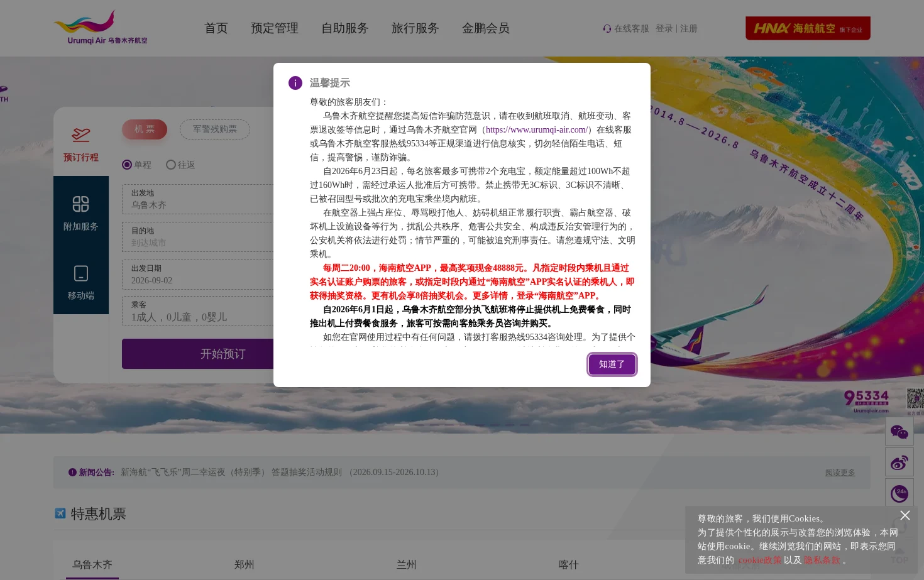Select the 兰州 deals tab
This screenshot has height=580, width=924.
click(x=407, y=565)
